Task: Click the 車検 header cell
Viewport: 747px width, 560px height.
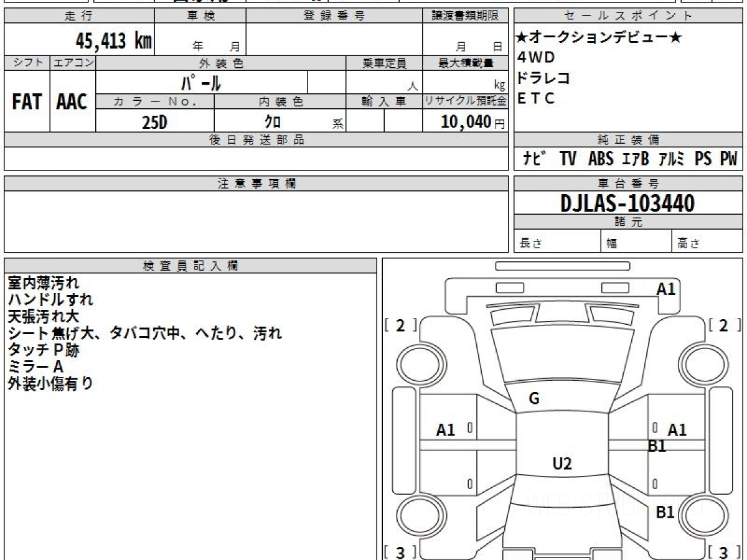Action: pos(200,16)
